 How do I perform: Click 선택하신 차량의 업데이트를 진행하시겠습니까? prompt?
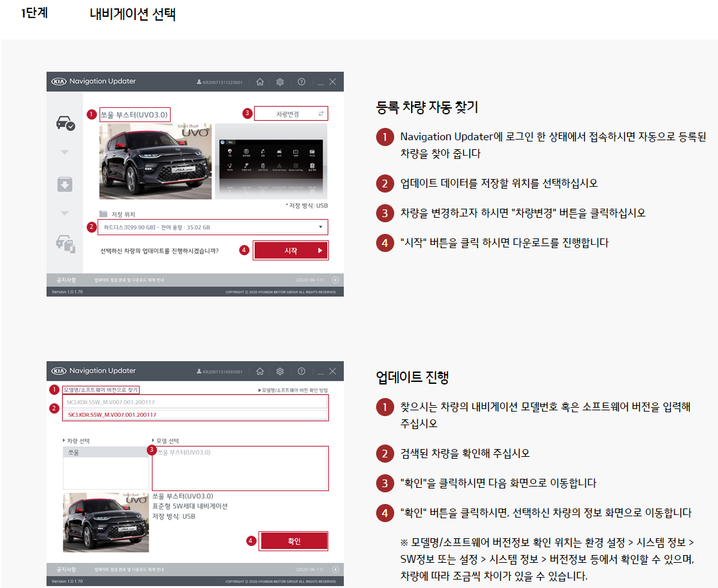(x=160, y=251)
